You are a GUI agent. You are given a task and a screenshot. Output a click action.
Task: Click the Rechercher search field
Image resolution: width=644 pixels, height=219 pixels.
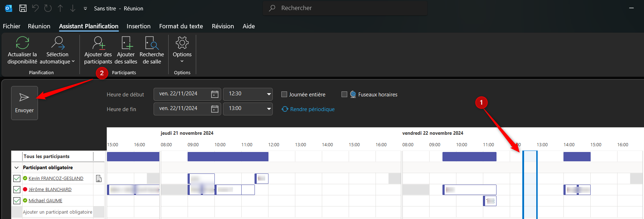click(x=345, y=8)
